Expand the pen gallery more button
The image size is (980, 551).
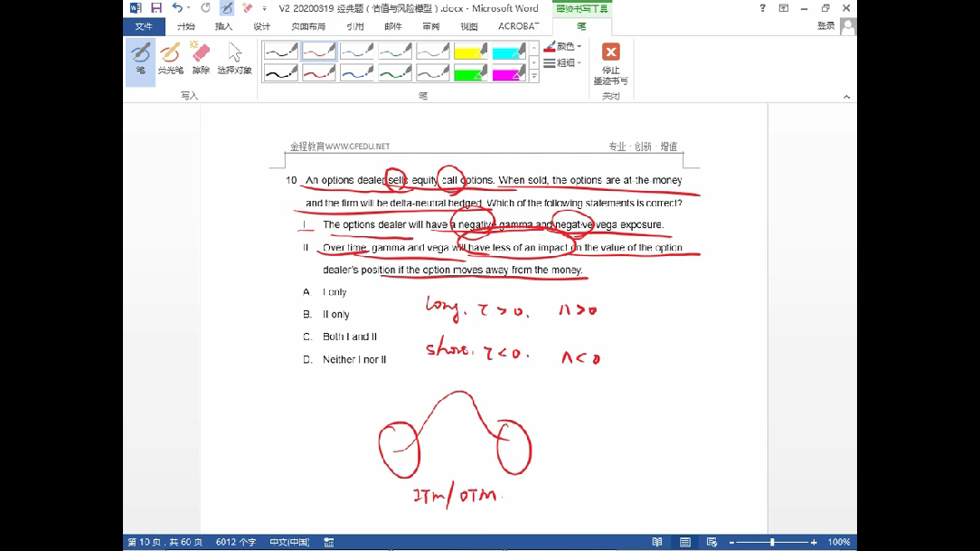pos(534,76)
